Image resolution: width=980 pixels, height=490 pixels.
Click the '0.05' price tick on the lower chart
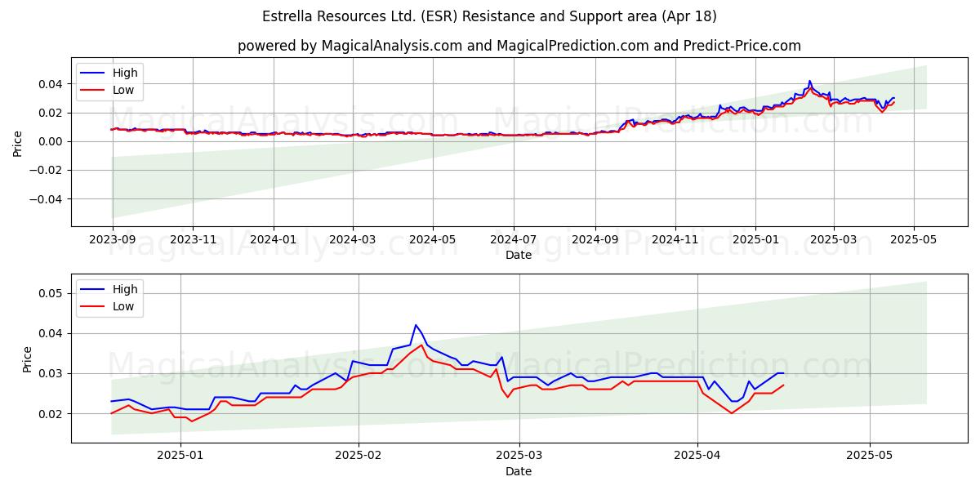pos(52,293)
